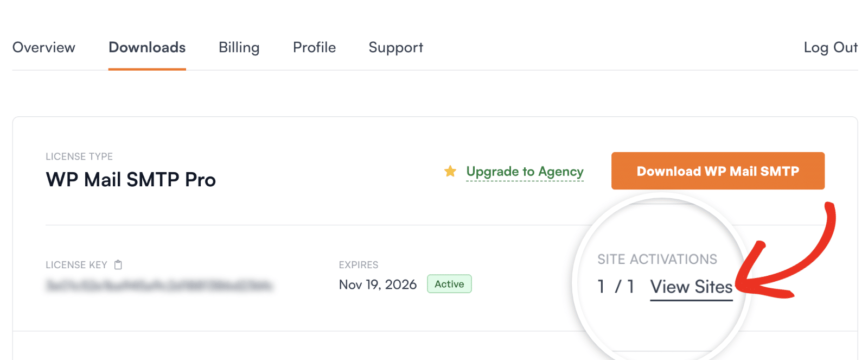Screen dimensions: 868x360
Task: Go to the Billing tab
Action: [239, 48]
